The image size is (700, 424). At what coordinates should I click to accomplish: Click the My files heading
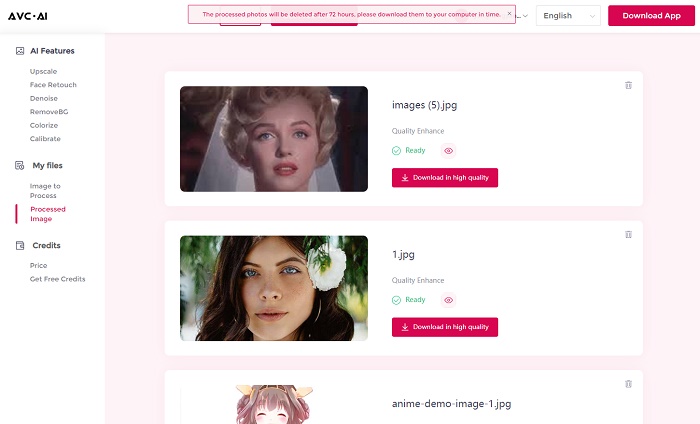(47, 166)
